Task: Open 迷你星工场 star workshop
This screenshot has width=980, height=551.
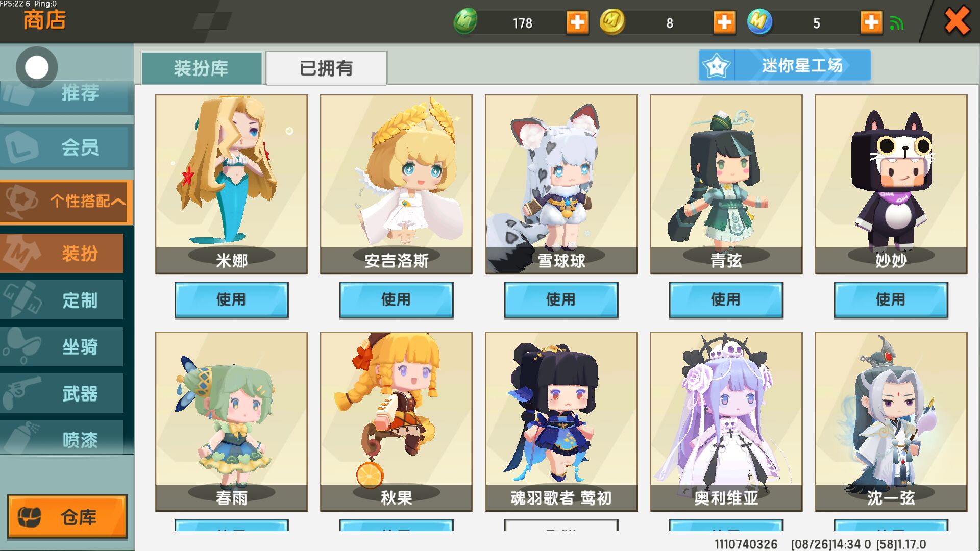Action: (x=785, y=65)
